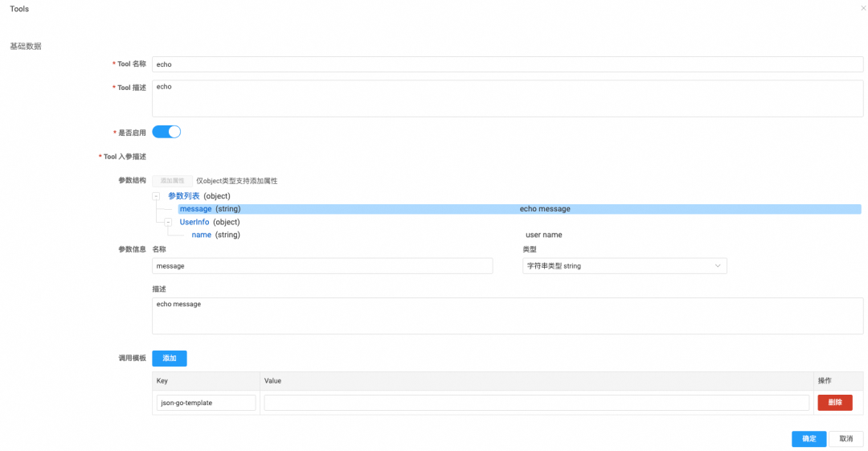Close the Tools dialog with the X icon
Viewport: 868px width, 451px height.
(x=863, y=7)
